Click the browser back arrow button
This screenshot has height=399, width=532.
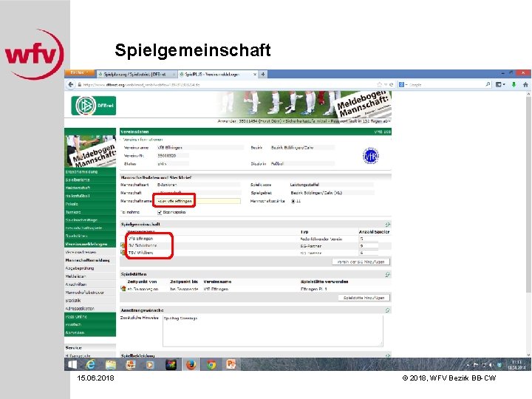[x=71, y=84]
